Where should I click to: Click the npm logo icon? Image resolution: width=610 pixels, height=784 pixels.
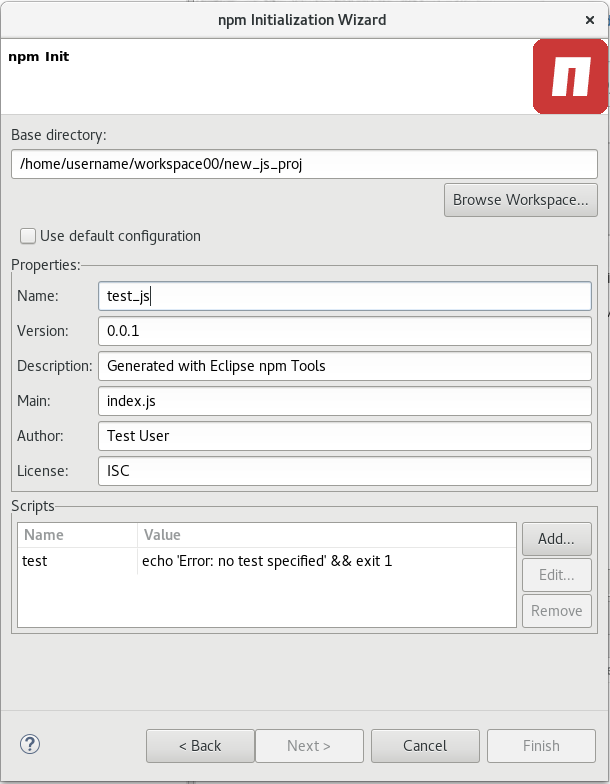coord(570,76)
